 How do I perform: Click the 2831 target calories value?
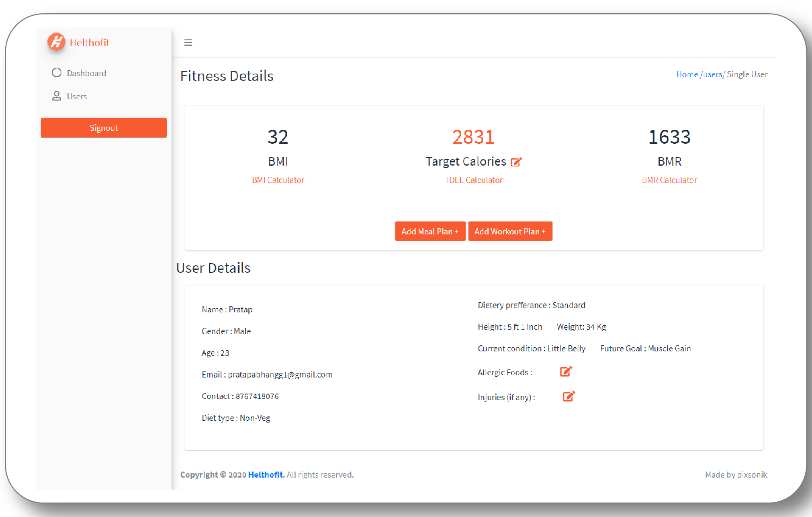click(473, 137)
